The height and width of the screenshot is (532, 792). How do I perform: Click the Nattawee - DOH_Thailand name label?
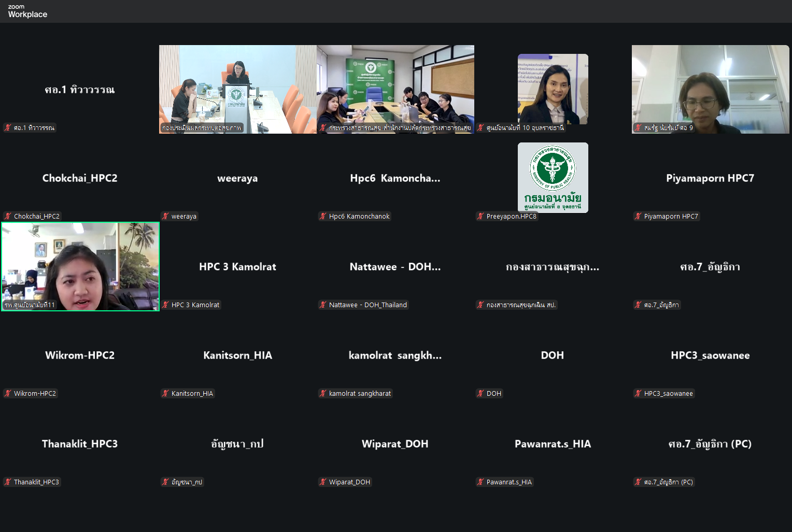pyautogui.click(x=367, y=305)
